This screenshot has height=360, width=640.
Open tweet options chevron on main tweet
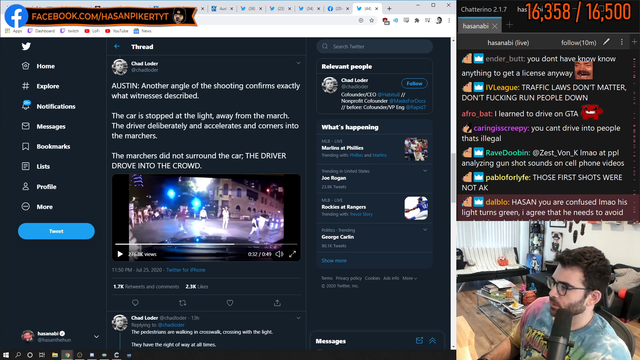pyautogui.click(x=298, y=63)
